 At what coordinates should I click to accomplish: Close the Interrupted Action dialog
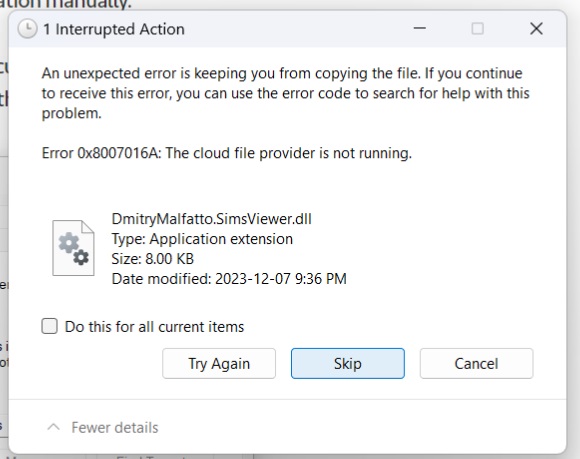point(536,28)
